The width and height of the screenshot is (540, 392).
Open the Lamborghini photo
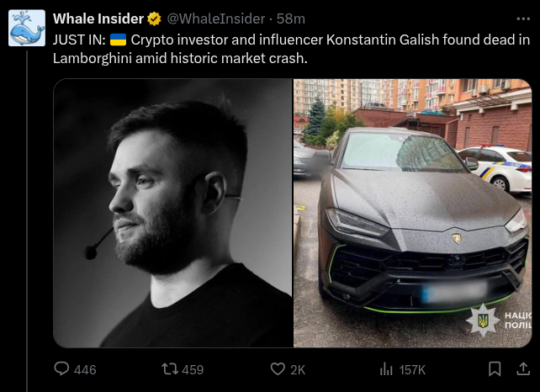(412, 213)
